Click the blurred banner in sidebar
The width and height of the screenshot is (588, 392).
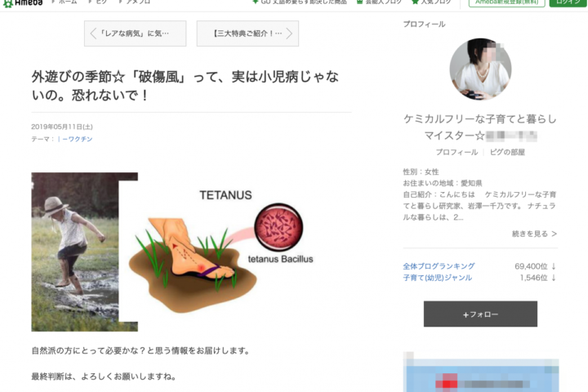click(x=481, y=372)
